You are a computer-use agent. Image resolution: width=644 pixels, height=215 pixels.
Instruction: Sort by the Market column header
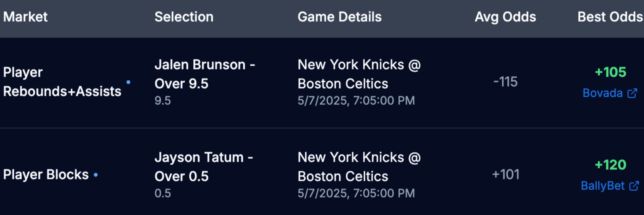(25, 17)
